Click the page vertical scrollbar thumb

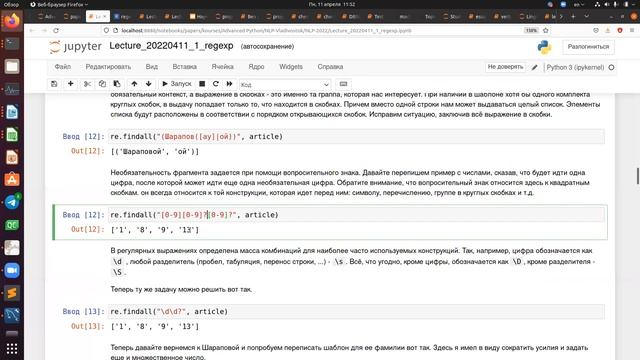coord(638,176)
